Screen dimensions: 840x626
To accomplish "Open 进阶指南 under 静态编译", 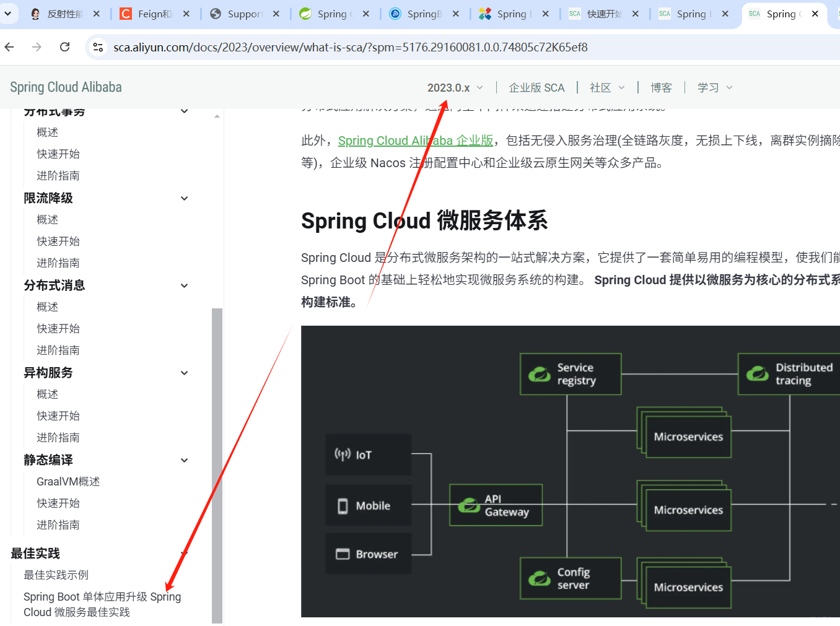I will point(58,525).
